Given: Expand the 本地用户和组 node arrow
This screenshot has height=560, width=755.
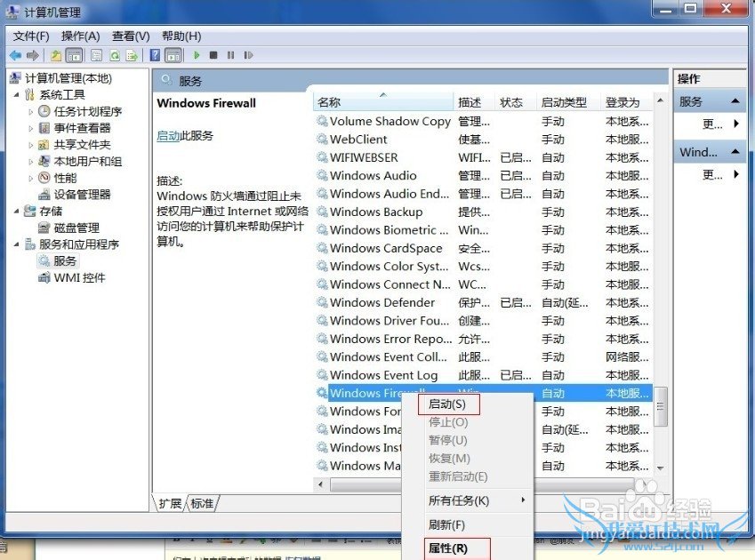Looking at the screenshot, I should (31, 162).
